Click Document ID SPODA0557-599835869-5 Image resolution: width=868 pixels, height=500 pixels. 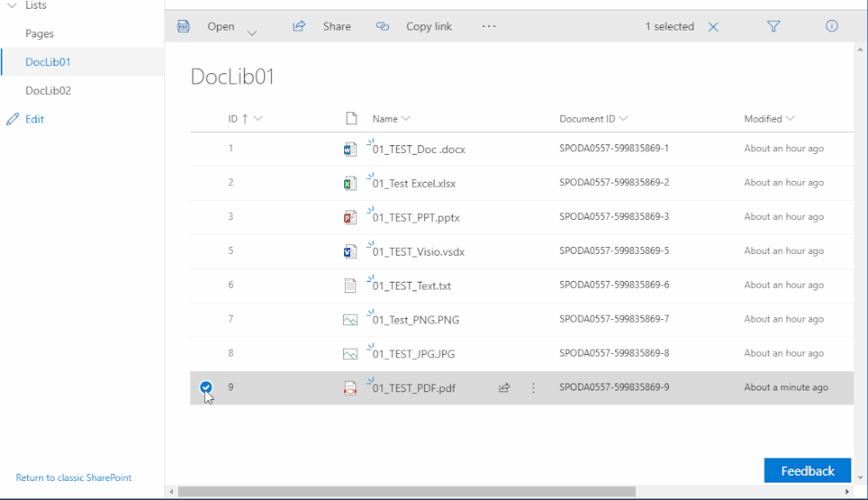pos(614,250)
